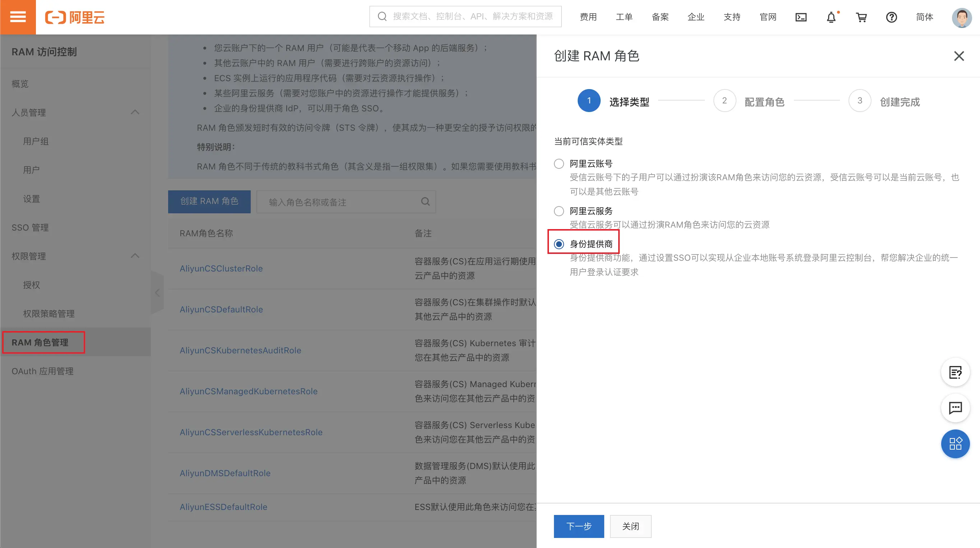Click the 下一步 button
980x548 pixels.
coord(579,526)
